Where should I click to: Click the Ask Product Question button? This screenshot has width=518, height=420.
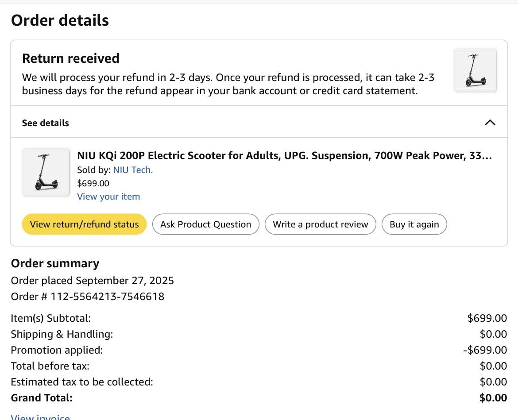pos(205,224)
